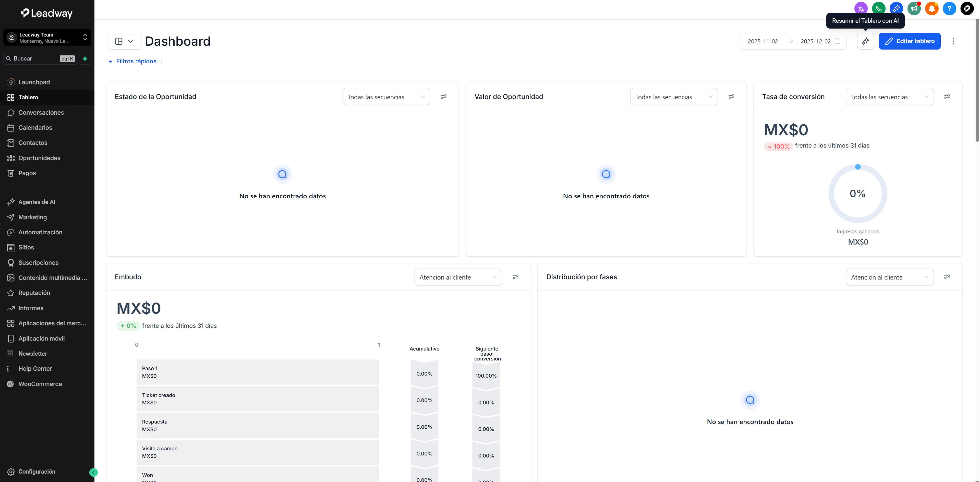980x482 pixels.
Task: Expand the Valor de Oportunidad secuencias dropdown
Action: pyautogui.click(x=673, y=97)
